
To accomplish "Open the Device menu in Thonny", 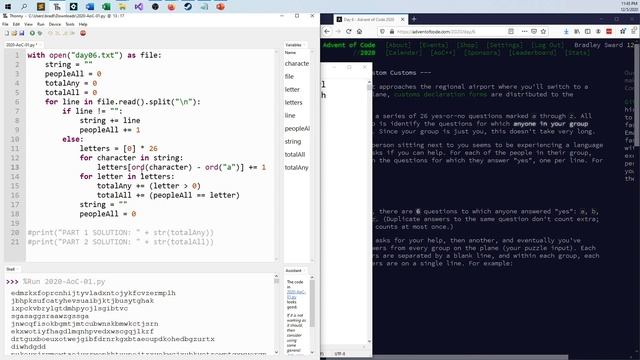I will click(x=55, y=24).
